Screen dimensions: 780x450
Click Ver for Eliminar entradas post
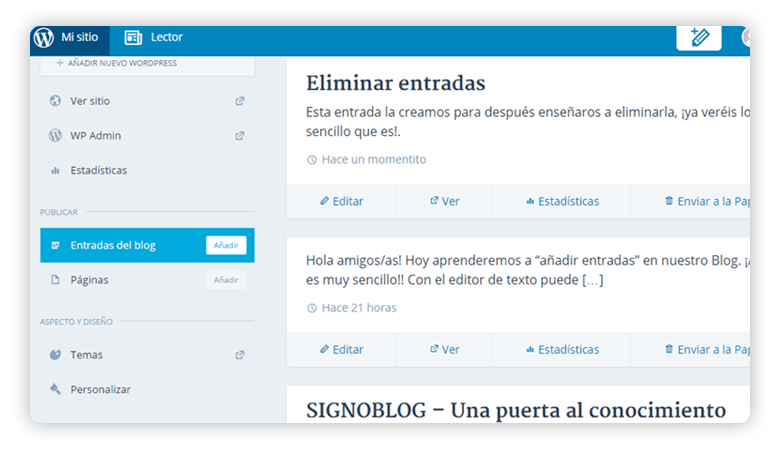point(445,201)
